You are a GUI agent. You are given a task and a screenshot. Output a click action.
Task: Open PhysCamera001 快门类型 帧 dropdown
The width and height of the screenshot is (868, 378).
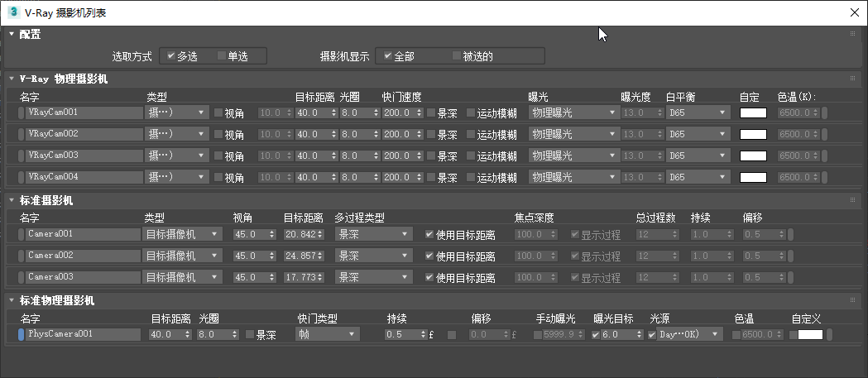tap(328, 334)
